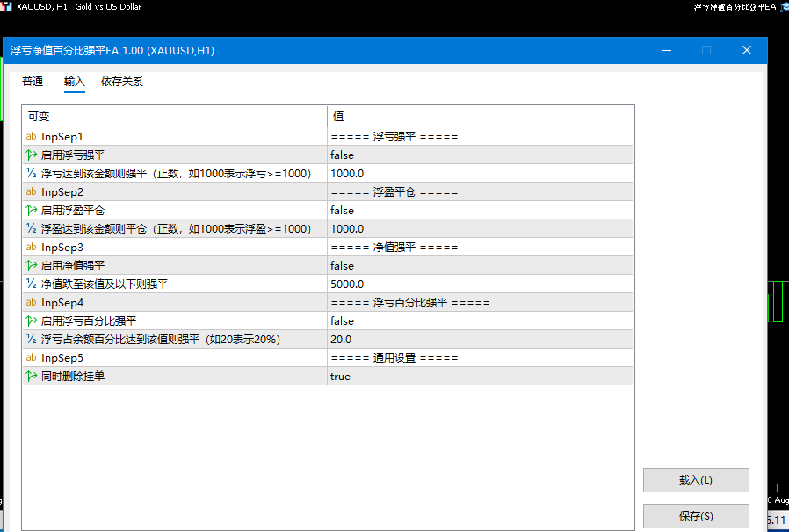Close the EA properties dialog
The height and width of the screenshot is (532, 789).
747,50
